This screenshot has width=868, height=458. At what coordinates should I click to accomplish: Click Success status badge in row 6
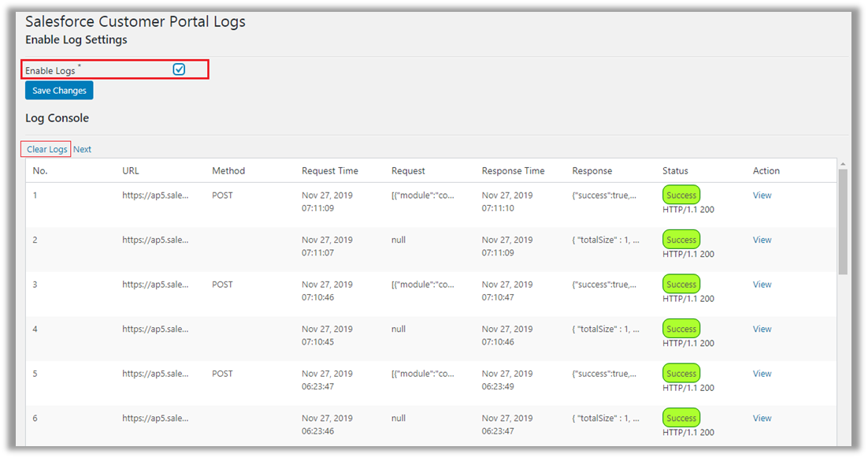click(681, 418)
